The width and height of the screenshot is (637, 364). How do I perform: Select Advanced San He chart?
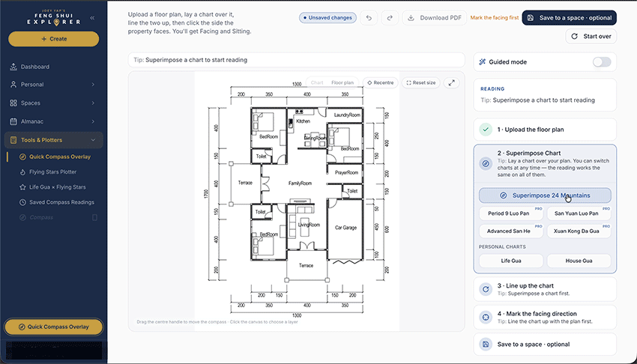pos(510,231)
